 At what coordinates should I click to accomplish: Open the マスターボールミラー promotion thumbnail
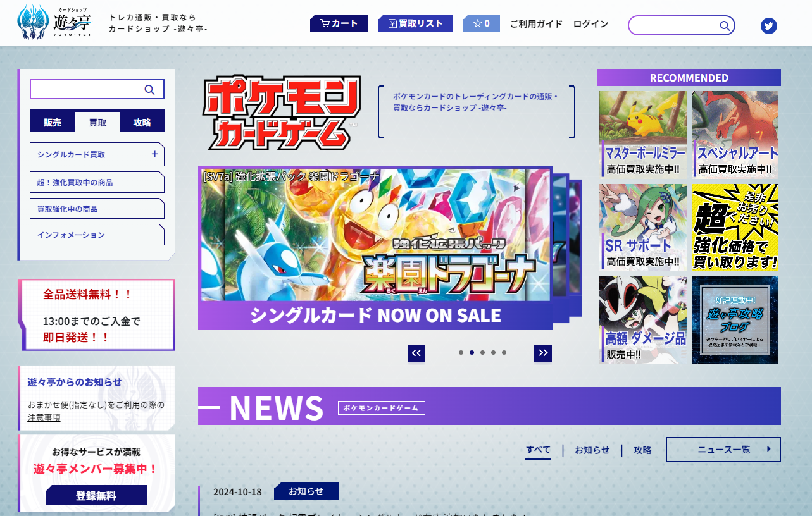[642, 133]
